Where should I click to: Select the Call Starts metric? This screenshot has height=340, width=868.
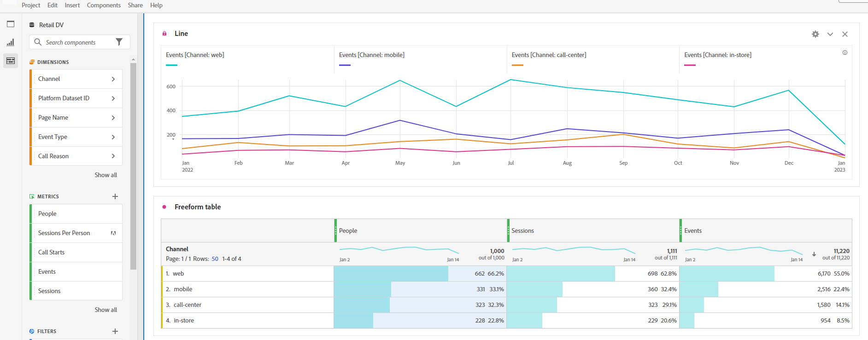tap(76, 252)
